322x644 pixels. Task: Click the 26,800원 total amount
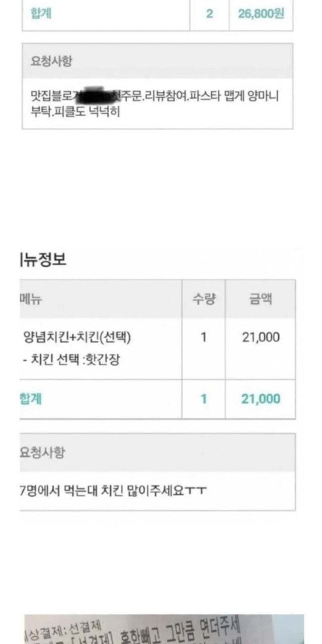click(x=261, y=14)
